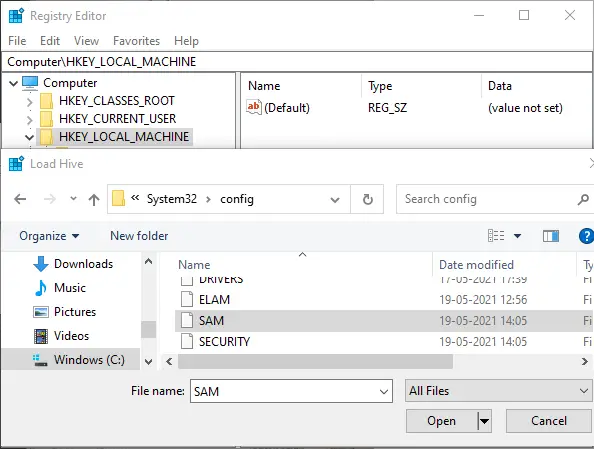594x449 pixels.
Task: Click the SECURITY file icon
Action: [x=186, y=341]
